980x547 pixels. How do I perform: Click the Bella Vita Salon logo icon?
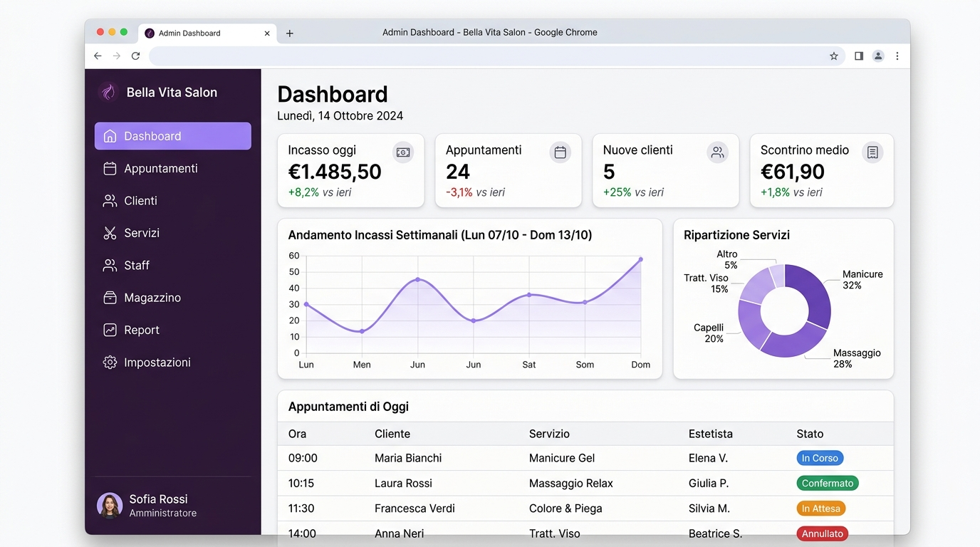point(108,92)
